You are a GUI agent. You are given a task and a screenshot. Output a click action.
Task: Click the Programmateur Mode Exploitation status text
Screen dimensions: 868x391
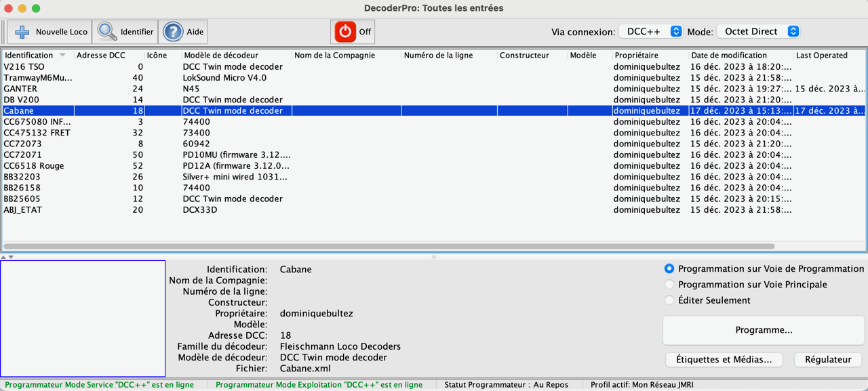click(x=319, y=385)
